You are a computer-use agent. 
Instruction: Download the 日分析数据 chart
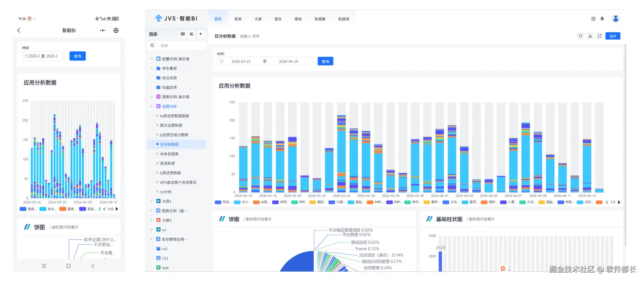[590, 36]
